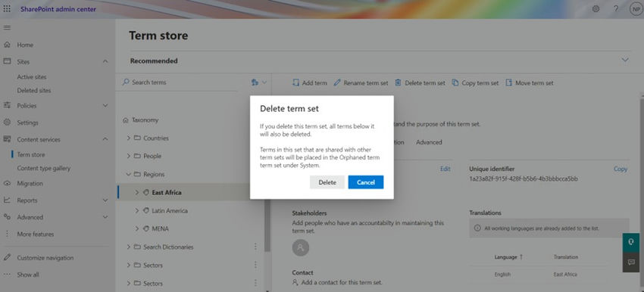Click the Add term toolbar icon

tap(295, 82)
